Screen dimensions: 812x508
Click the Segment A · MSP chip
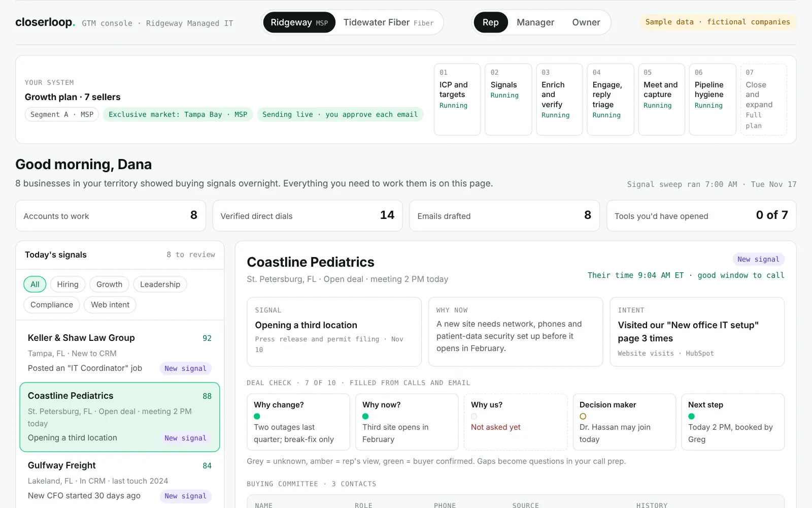(x=62, y=114)
